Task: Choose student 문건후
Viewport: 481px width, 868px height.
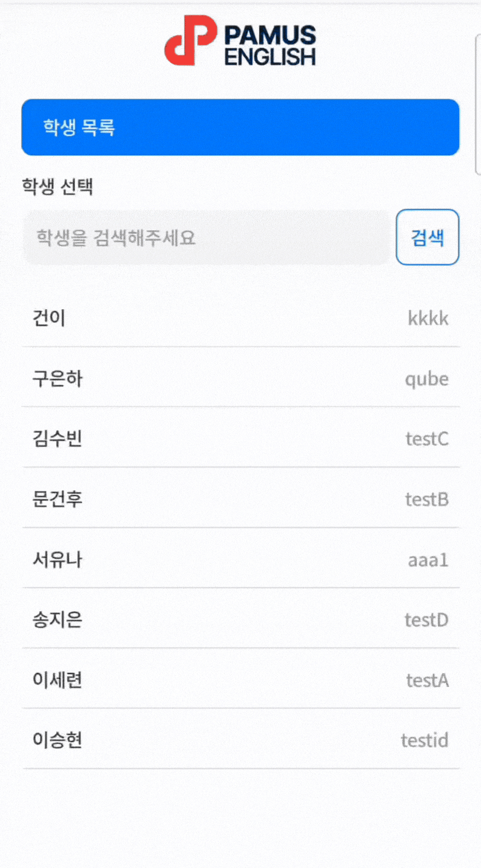Action: pyautogui.click(x=57, y=499)
